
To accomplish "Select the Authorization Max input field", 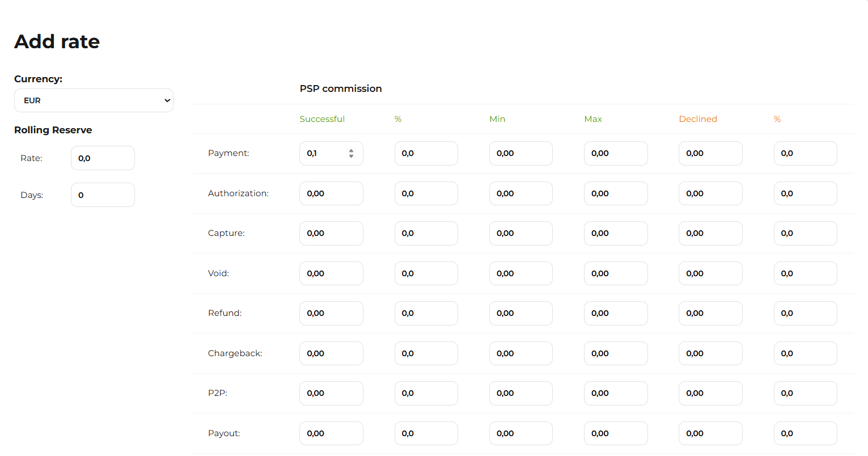I will point(615,193).
